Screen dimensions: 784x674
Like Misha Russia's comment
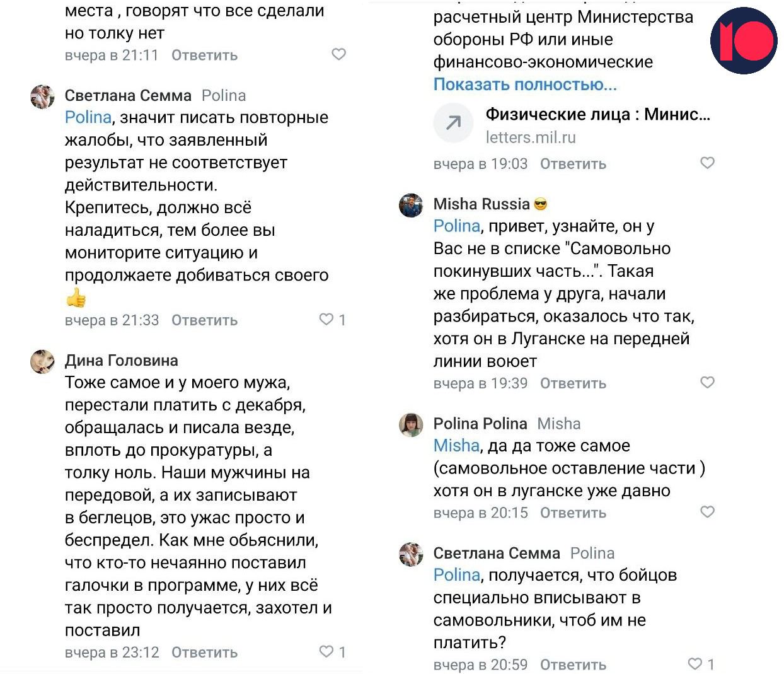click(x=707, y=382)
